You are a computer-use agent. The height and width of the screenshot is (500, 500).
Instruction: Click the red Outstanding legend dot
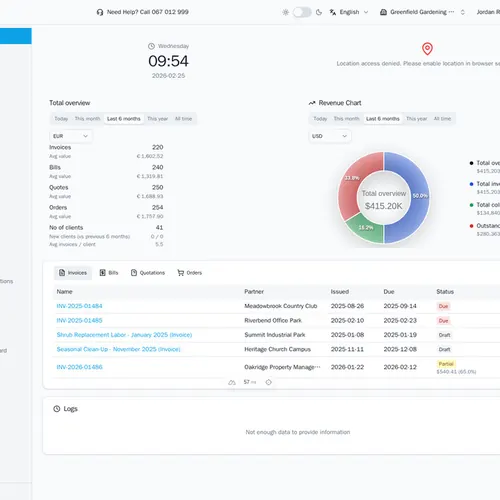[x=471, y=226]
